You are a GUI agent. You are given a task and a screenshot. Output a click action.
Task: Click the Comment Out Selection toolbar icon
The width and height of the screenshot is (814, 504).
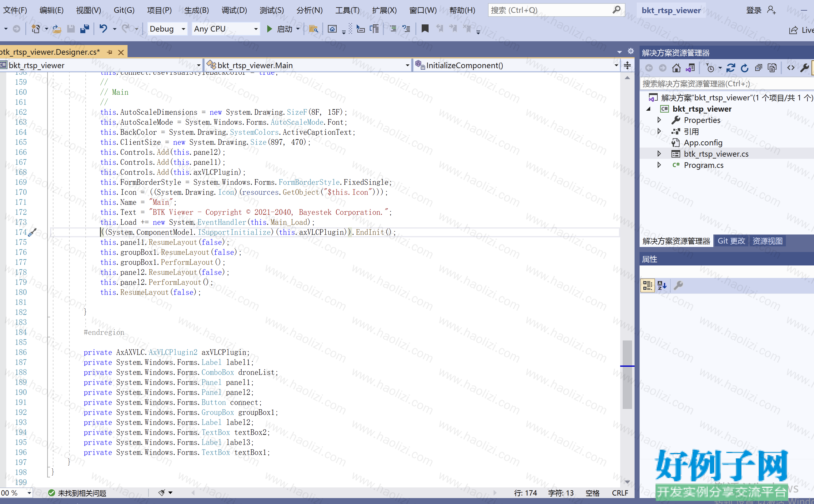pyautogui.click(x=393, y=29)
